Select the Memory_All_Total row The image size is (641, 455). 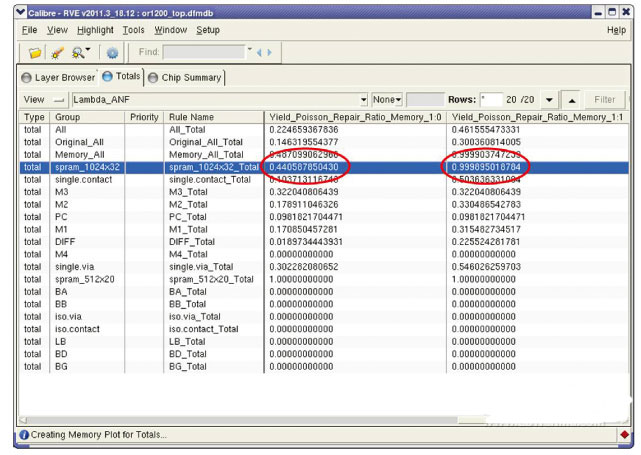[324, 155]
